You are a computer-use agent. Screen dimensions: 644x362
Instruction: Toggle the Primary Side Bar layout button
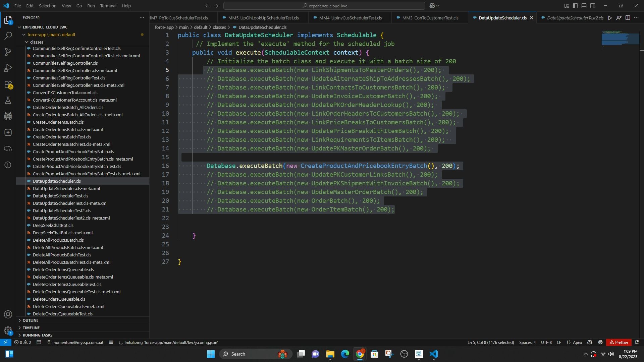point(575,6)
